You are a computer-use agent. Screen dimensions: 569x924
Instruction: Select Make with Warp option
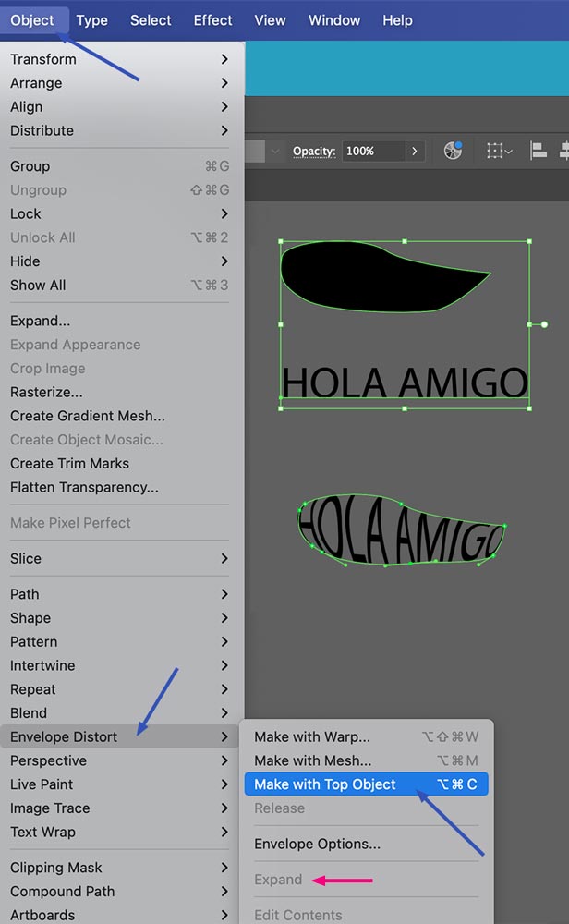(x=312, y=736)
